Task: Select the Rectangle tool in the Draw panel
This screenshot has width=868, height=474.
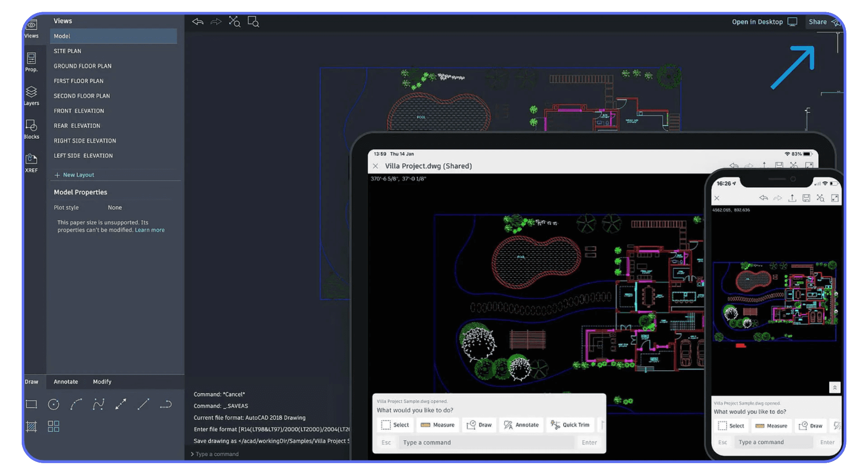Action: (31, 404)
